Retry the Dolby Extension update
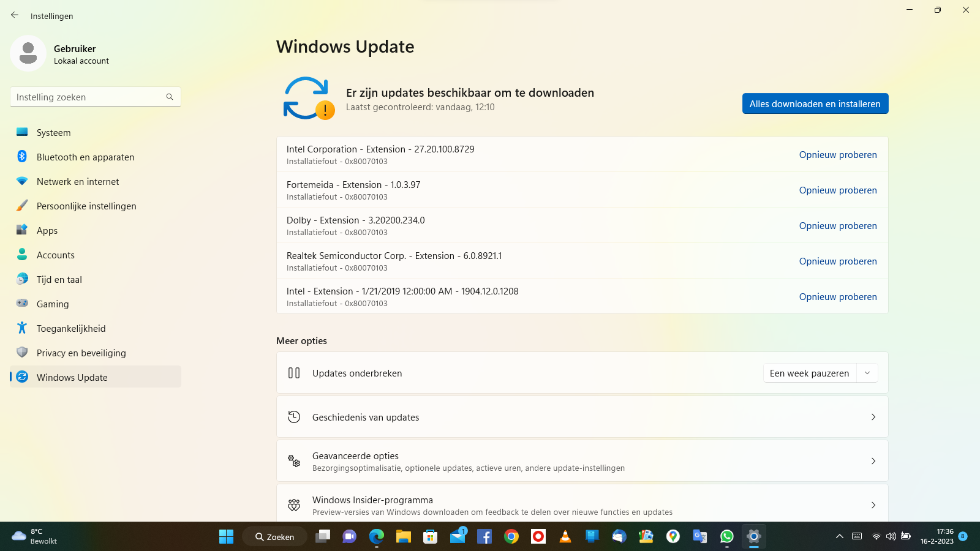 [x=838, y=226]
